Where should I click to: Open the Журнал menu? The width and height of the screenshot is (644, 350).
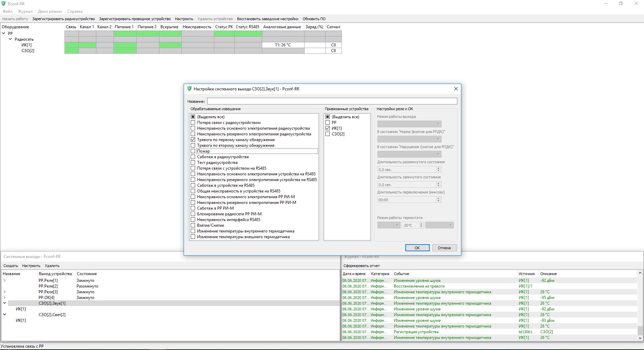[25, 11]
